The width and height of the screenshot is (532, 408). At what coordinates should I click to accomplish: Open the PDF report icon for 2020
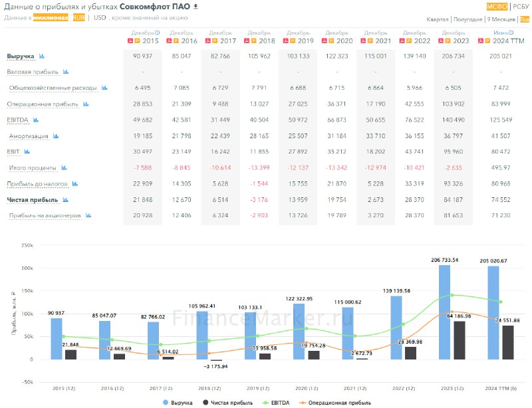325,41
